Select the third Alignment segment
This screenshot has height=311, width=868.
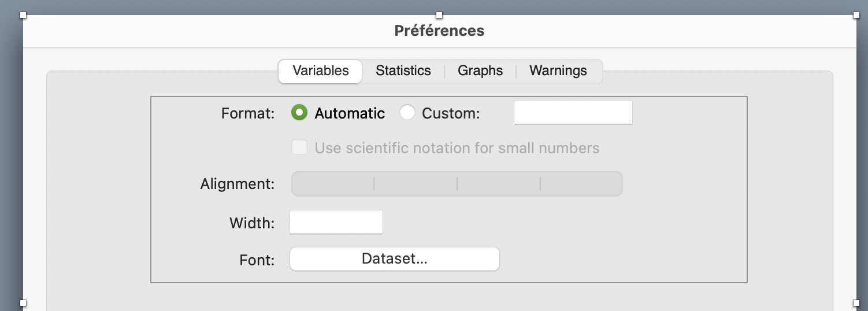(x=499, y=184)
